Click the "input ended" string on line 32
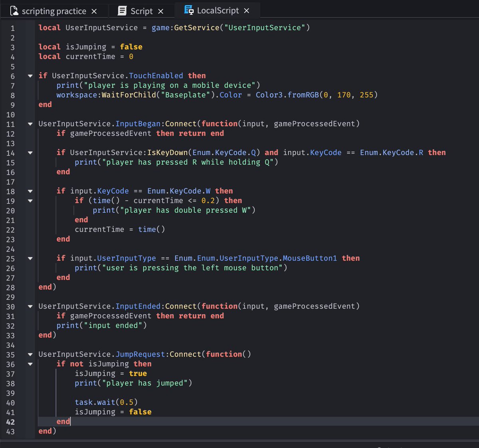479x448 pixels. 113,325
